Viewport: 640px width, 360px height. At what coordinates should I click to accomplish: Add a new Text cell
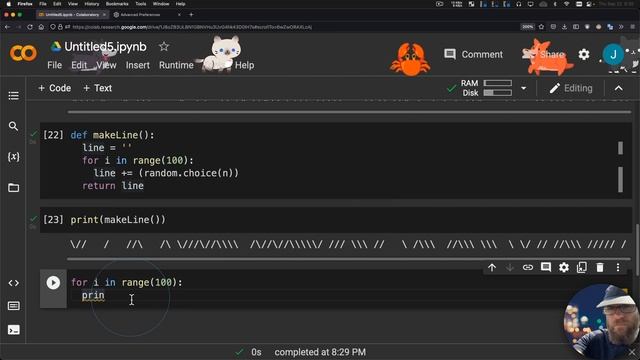pos(97,88)
